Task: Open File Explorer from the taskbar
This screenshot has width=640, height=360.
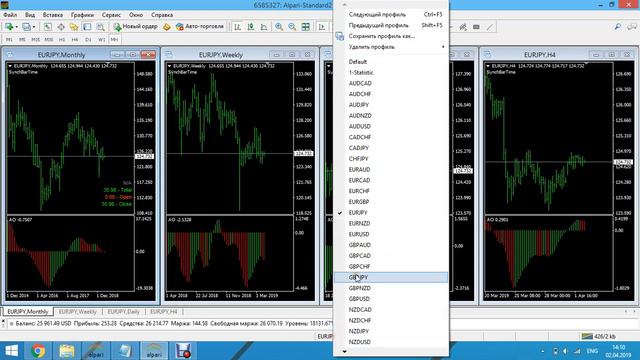Action: pos(67,351)
